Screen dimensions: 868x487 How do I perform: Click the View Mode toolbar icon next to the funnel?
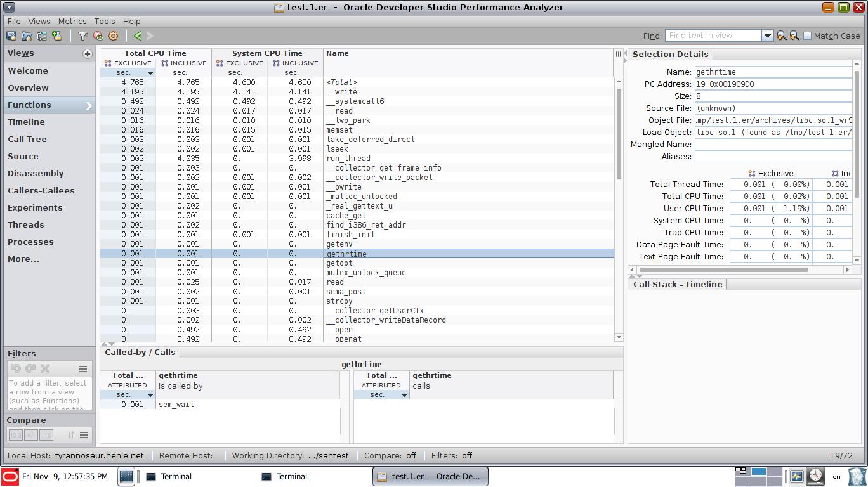tap(98, 36)
